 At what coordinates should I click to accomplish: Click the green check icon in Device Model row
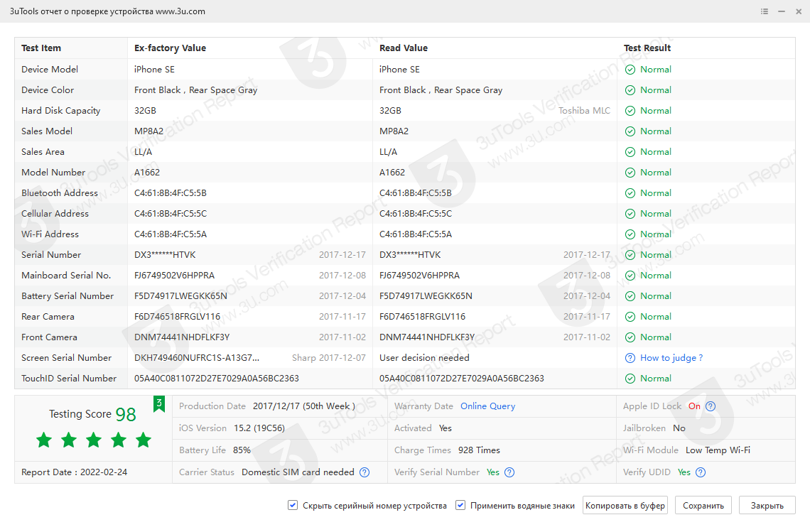[x=630, y=70]
